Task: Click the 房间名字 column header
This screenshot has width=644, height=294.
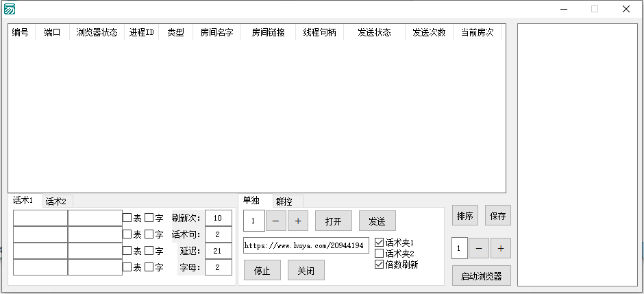Action: [216, 32]
